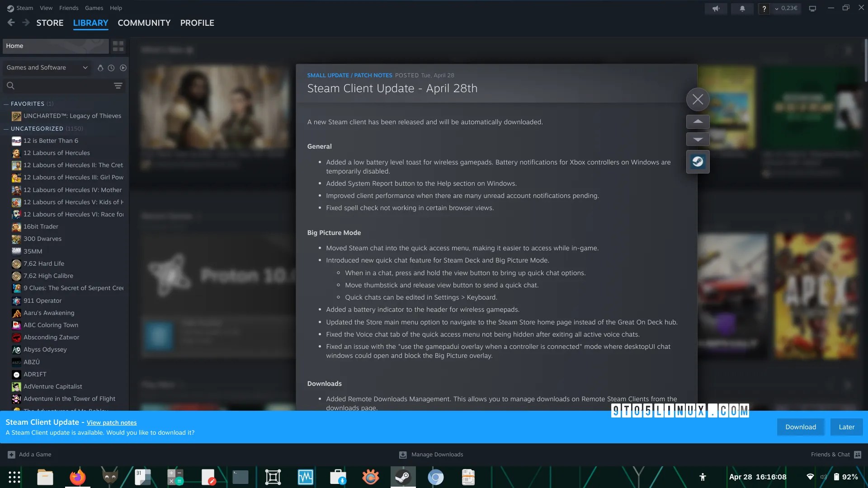This screenshot has width=868, height=488.
Task: Open the PROFILE tab
Action: [197, 23]
